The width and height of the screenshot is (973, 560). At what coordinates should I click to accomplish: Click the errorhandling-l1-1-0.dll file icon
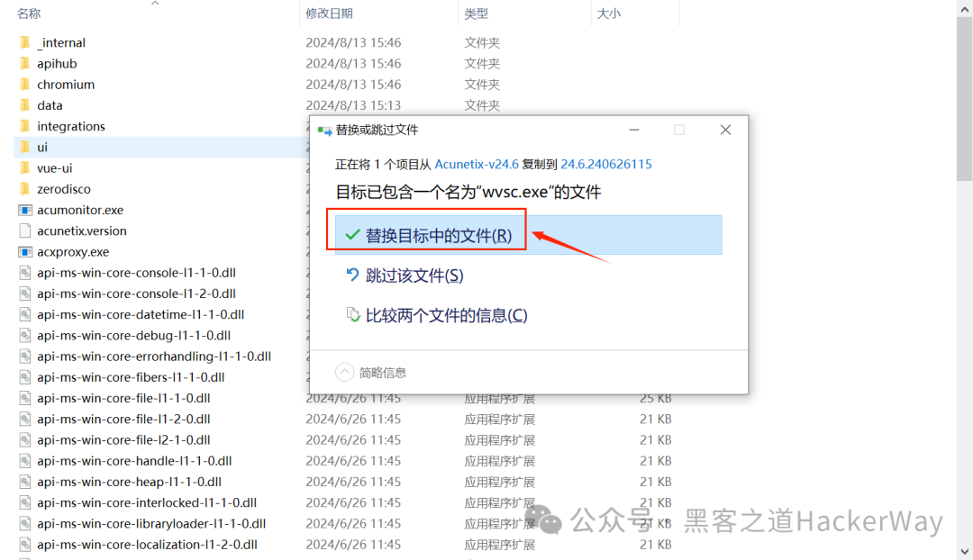coord(25,357)
